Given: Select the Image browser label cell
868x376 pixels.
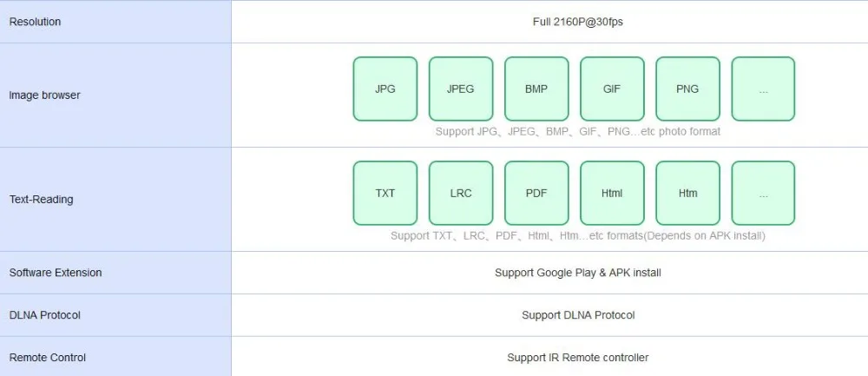Looking at the screenshot, I should pos(115,95).
